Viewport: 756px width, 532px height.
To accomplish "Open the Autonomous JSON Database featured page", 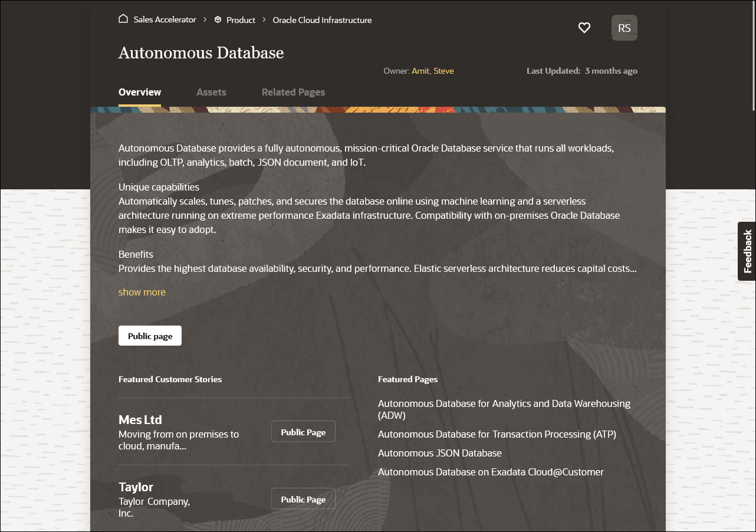I will click(440, 452).
